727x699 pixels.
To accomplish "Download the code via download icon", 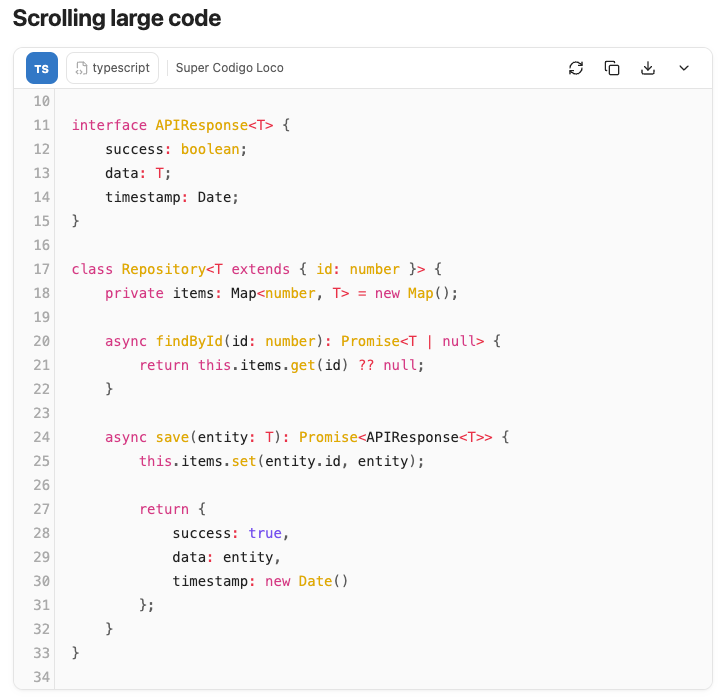I will (648, 68).
